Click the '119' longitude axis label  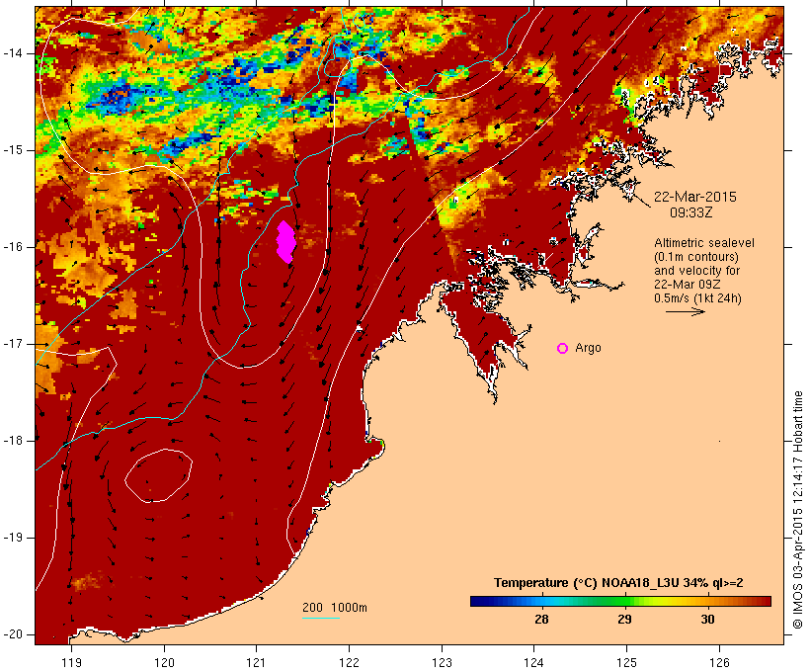71,662
